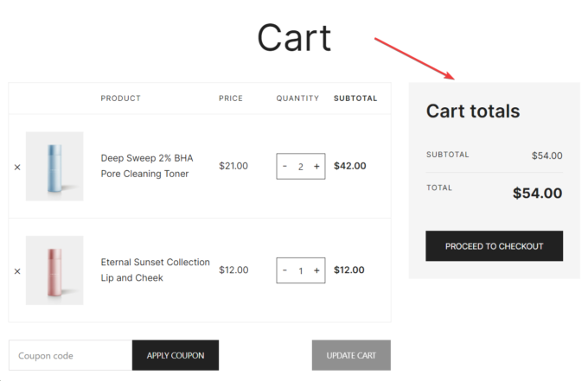The width and height of the screenshot is (588, 381).
Task: Select the quantity value 2 field
Action: click(301, 167)
